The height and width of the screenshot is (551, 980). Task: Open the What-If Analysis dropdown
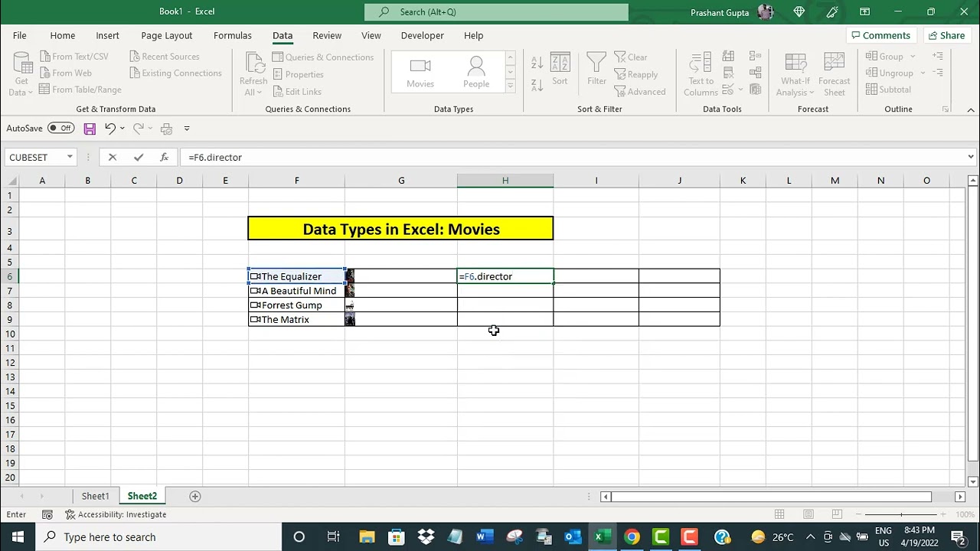[795, 73]
